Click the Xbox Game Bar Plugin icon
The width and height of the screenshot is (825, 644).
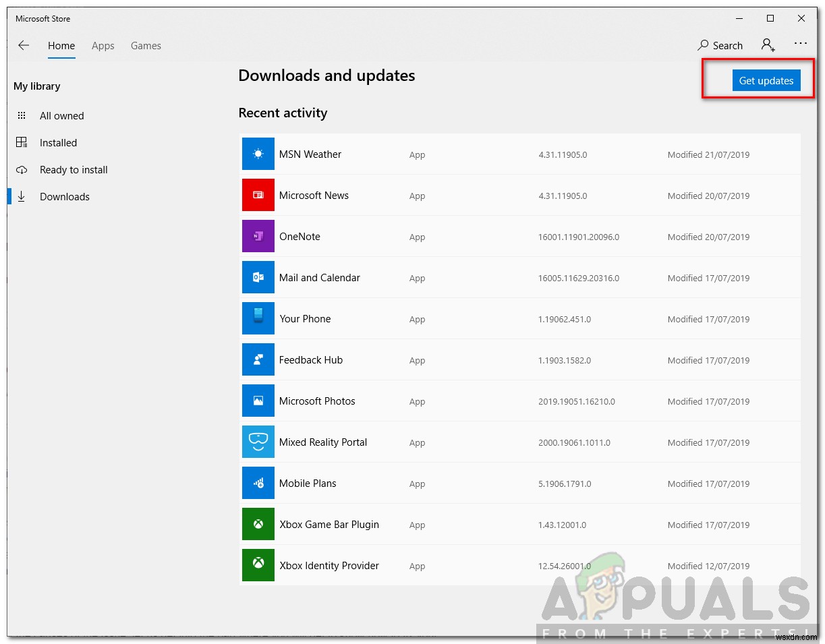click(258, 524)
